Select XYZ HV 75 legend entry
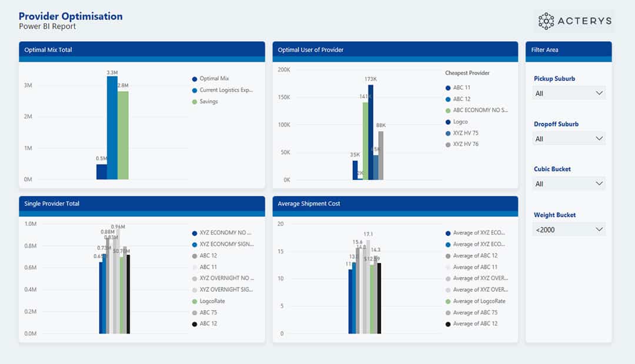 pos(465,133)
